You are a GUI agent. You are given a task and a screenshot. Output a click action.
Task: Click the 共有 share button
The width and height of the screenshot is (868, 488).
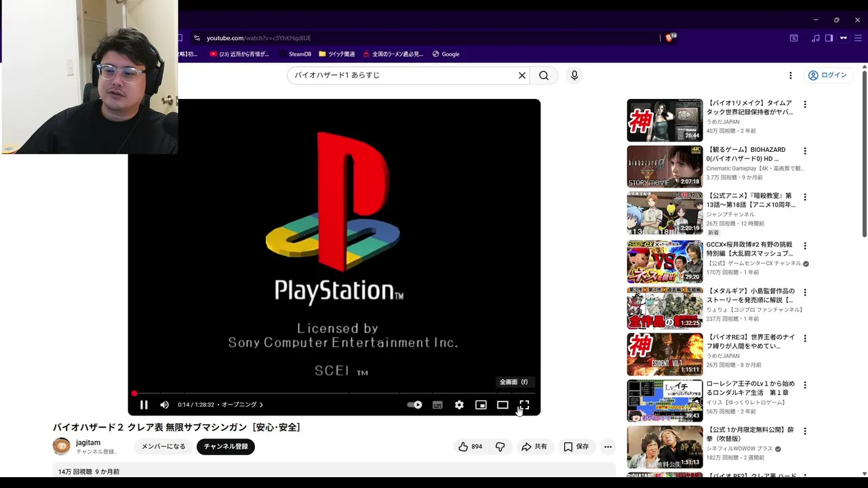coord(534,447)
